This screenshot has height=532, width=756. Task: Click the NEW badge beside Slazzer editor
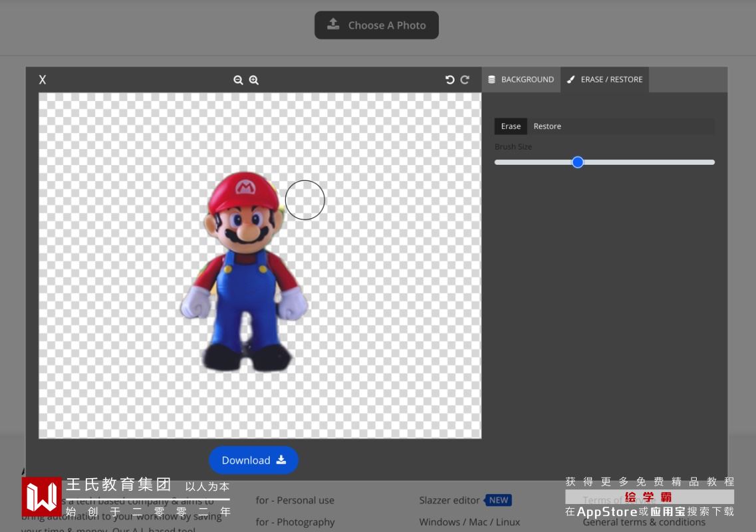point(499,500)
